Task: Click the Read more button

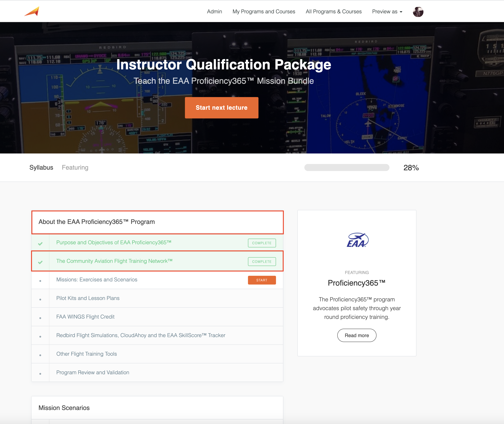Action: (357, 335)
